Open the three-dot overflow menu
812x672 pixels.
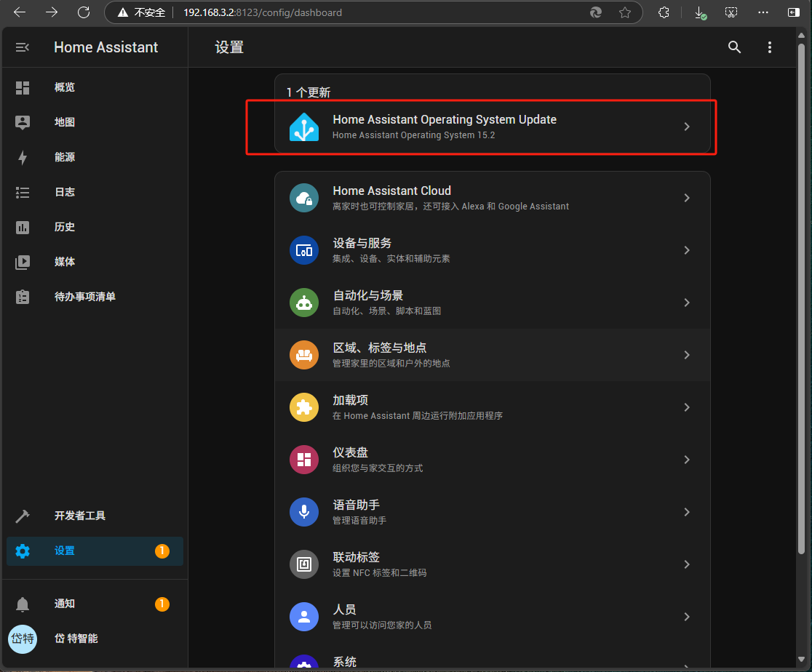[769, 47]
